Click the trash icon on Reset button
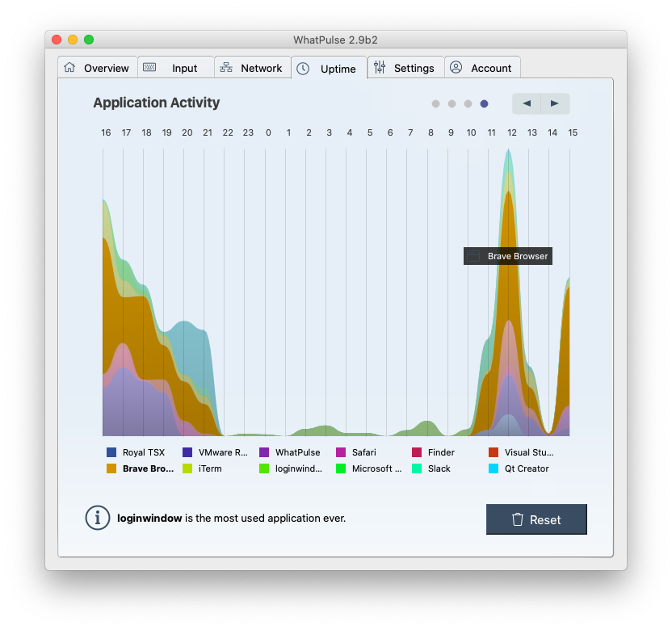Image resolution: width=672 pixels, height=630 pixels. click(x=518, y=519)
